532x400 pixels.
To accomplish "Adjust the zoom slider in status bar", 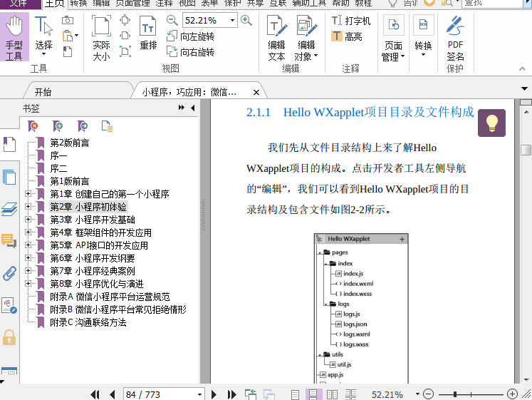I will pos(455,394).
